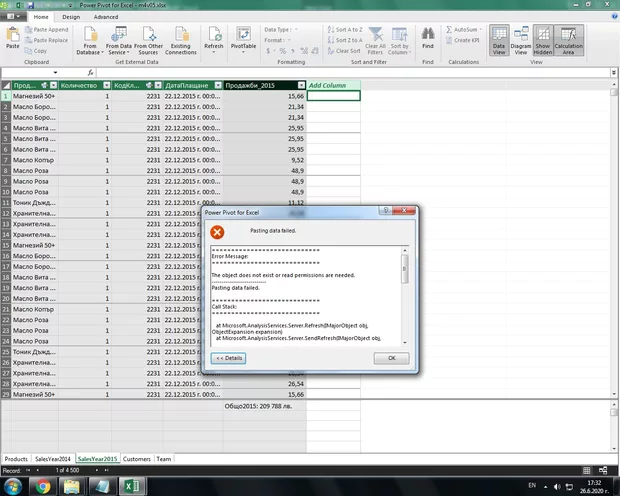Insert a PivotTable from the ribbon

click(243, 39)
